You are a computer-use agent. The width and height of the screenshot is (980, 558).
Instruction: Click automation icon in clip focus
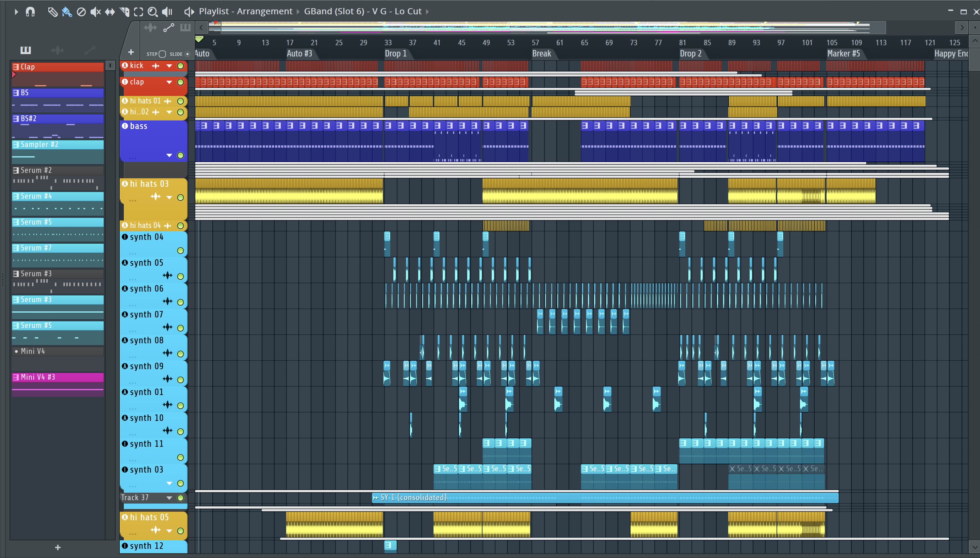pyautogui.click(x=169, y=28)
